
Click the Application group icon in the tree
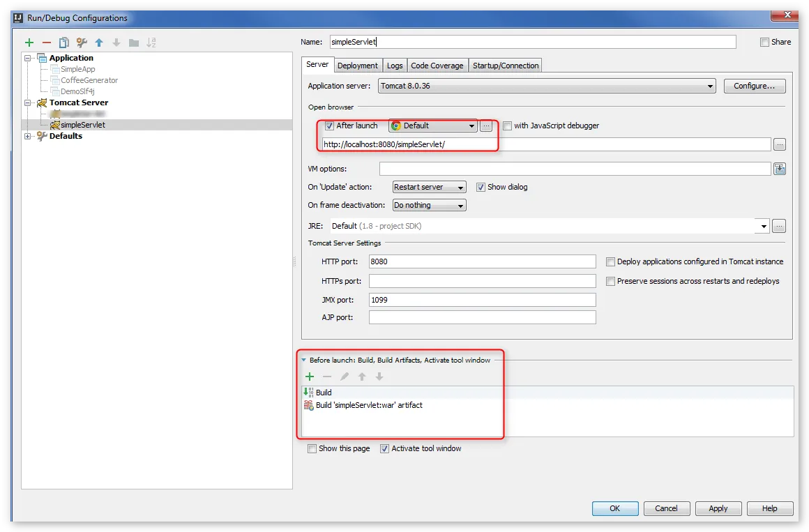(43, 58)
